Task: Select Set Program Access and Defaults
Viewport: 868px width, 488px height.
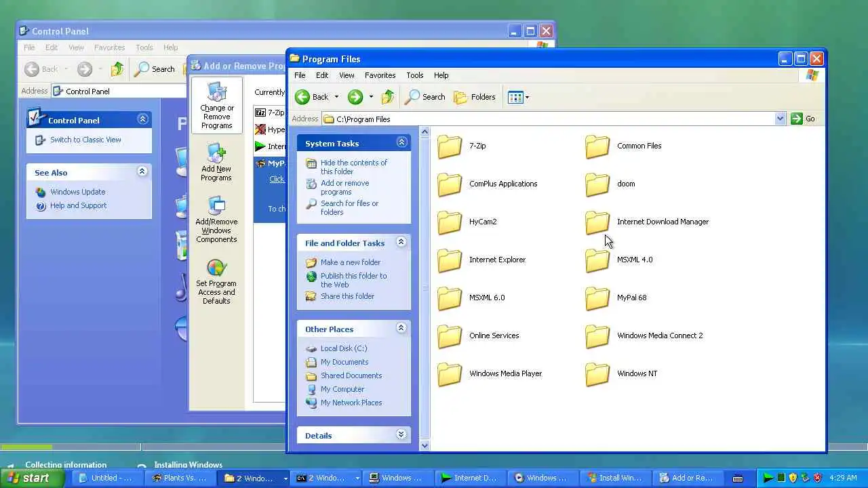Action: (x=216, y=281)
